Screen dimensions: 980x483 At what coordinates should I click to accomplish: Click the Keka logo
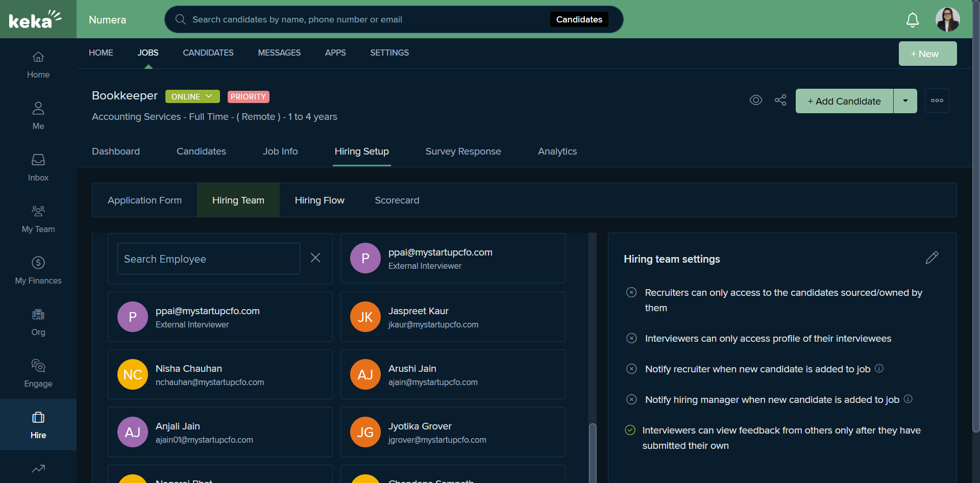(x=35, y=19)
